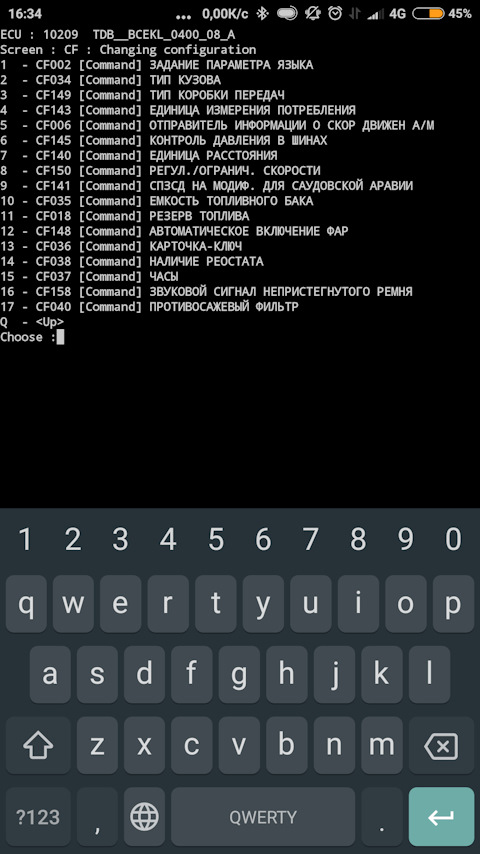Tap the number 7 key

(311, 539)
